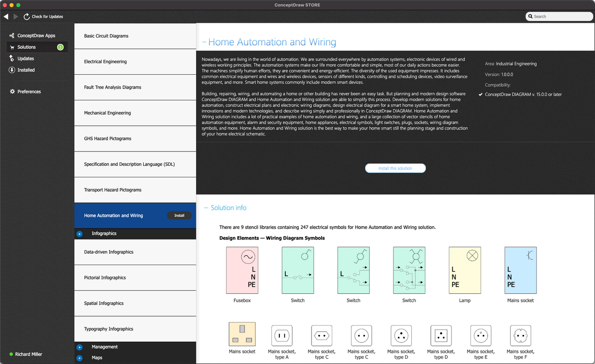Select Pictorial Infographics solution
Viewport: 595px width, 364px height.
pos(135,278)
